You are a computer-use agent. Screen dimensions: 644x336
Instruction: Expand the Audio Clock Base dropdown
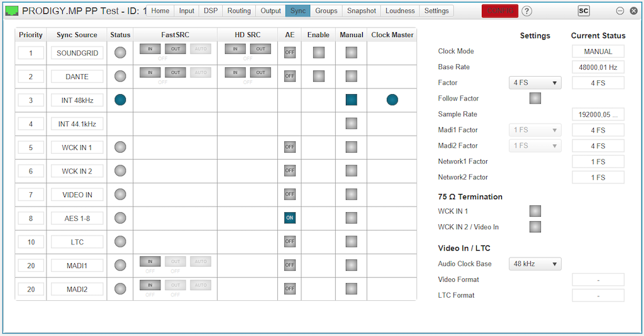[535, 264]
